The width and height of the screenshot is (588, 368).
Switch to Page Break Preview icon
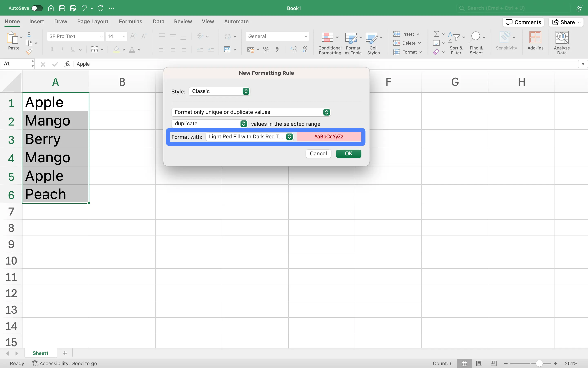click(x=493, y=363)
